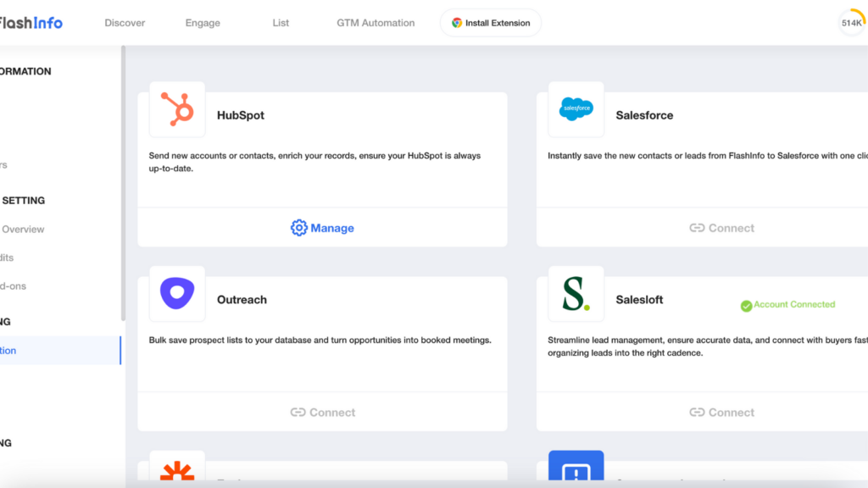
Task: Open the sidebar item ending in 'd-ons'
Action: tap(14, 286)
